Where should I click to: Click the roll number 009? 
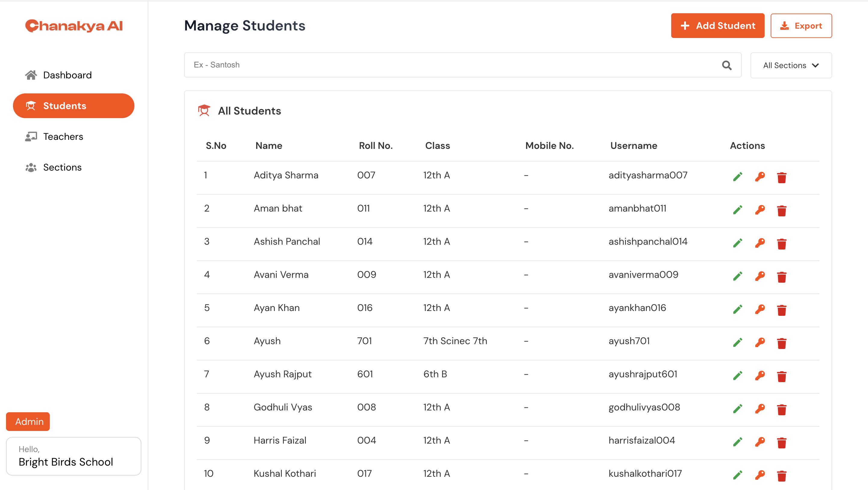click(x=366, y=274)
